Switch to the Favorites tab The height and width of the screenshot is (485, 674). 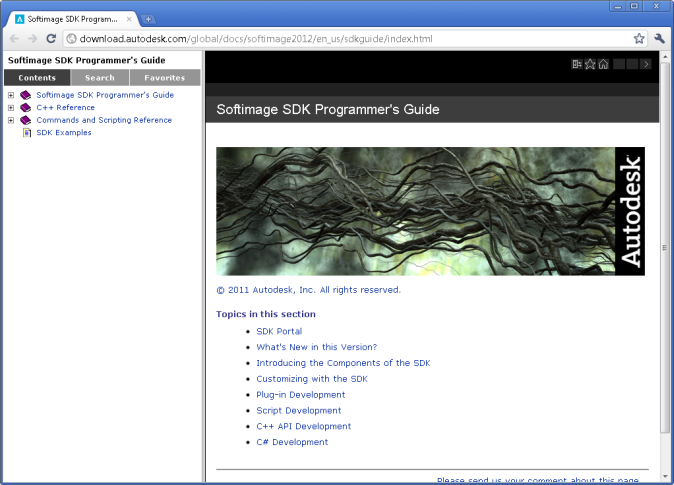[164, 78]
